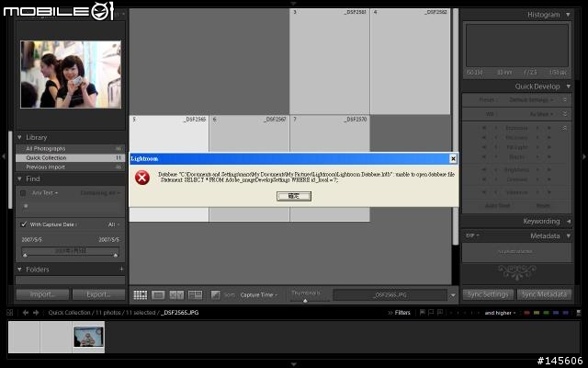
Task: Collapse the Histogram panel
Action: point(568,15)
